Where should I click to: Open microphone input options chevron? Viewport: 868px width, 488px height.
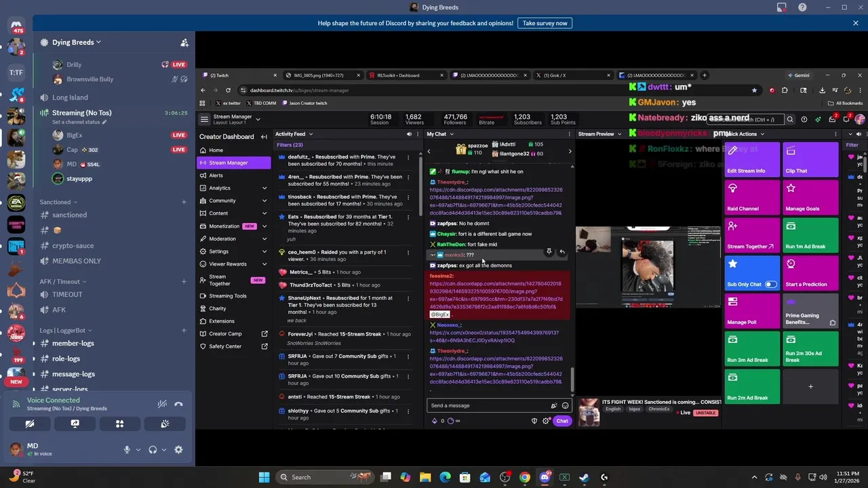pos(138,449)
